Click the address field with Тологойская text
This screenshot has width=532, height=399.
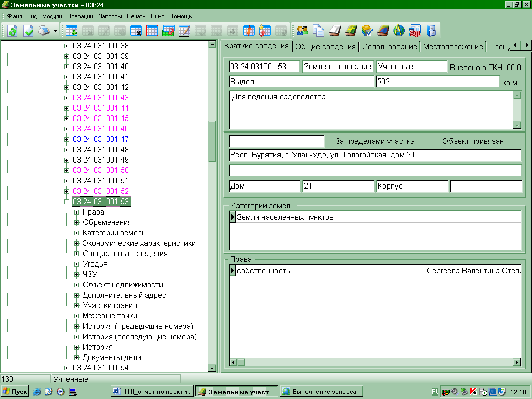pyautogui.click(x=374, y=155)
